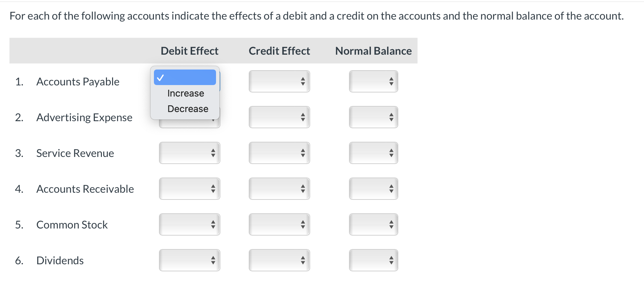Viewport: 644px width, 297px height.
Task: Open the Credit Effect dropdown for Accounts Payable
Action: (x=279, y=81)
